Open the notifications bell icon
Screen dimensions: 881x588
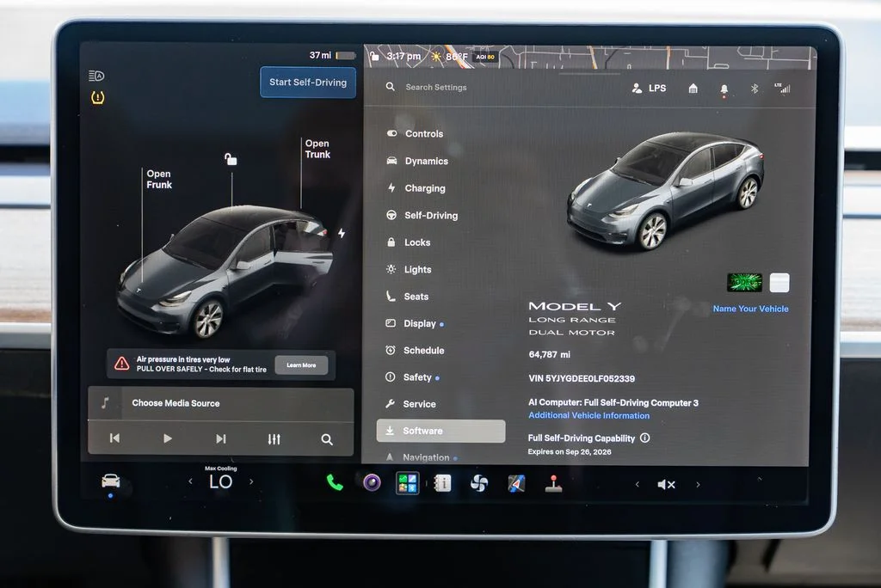coord(724,89)
